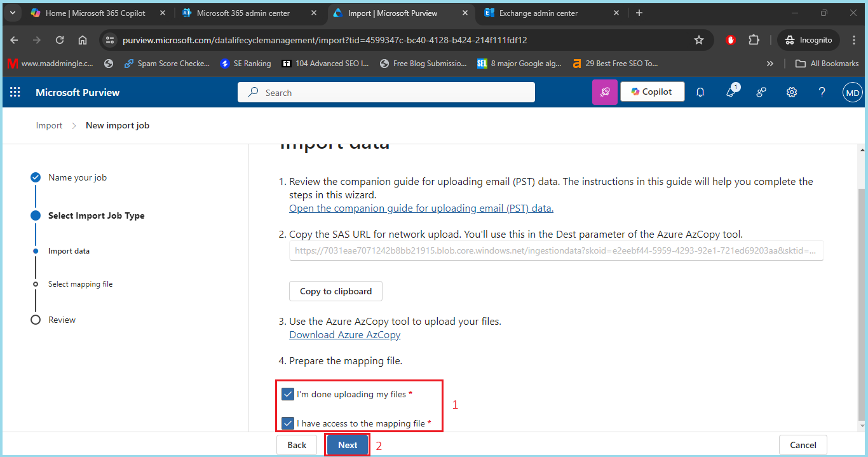
Task: Open the site information icon in address bar
Action: pos(110,40)
